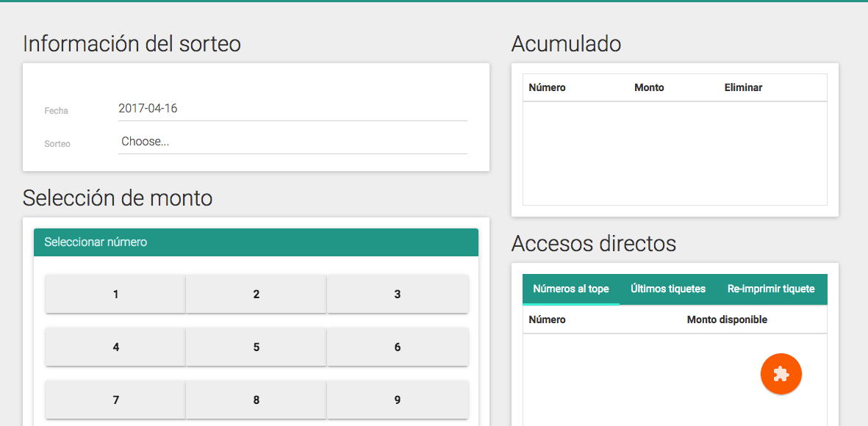This screenshot has width=868, height=426.
Task: Click the orange puzzle piece floating button
Action: 781,374
